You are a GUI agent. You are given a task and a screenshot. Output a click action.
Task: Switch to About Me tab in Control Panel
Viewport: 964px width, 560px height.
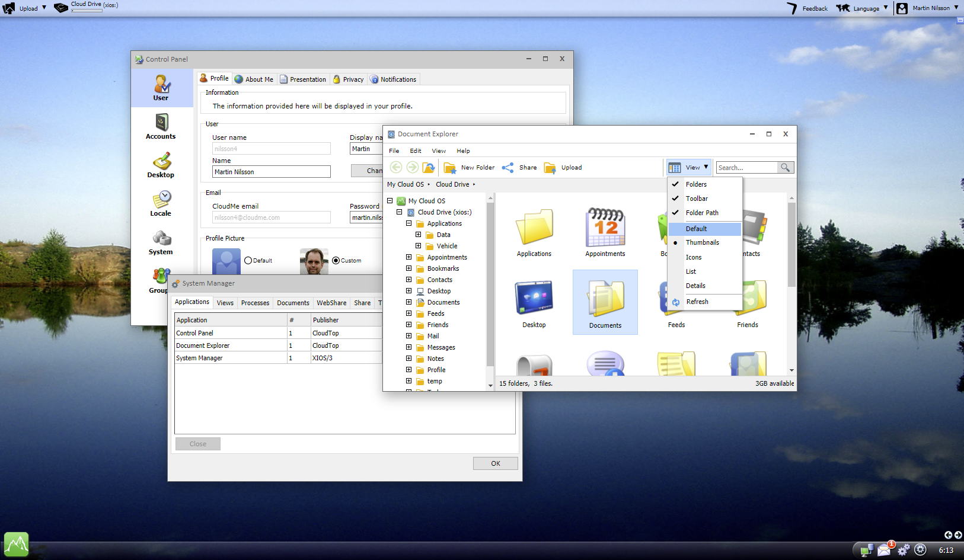click(x=254, y=79)
